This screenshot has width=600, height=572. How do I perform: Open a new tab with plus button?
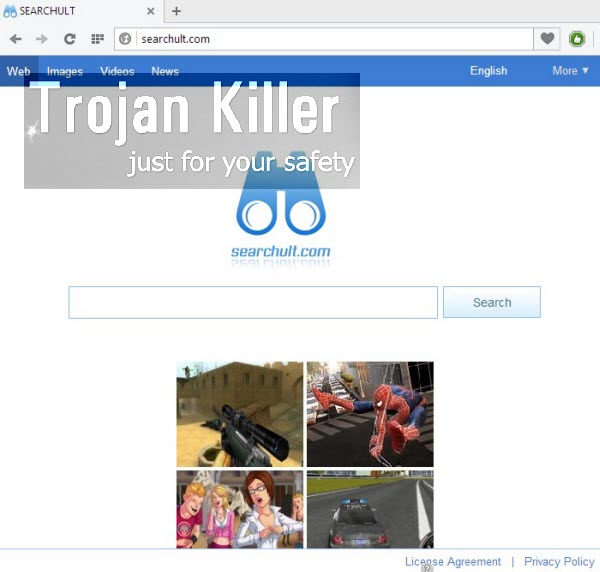click(177, 11)
